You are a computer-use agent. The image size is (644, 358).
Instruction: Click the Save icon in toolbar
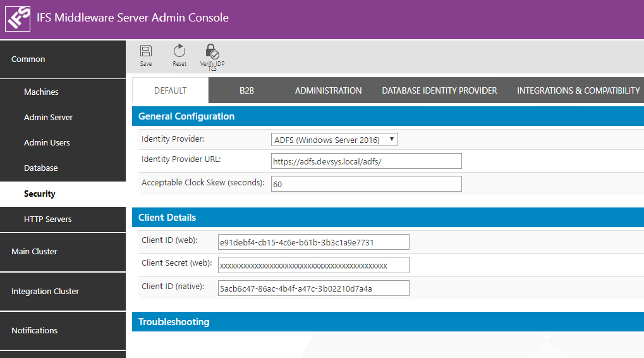(146, 52)
